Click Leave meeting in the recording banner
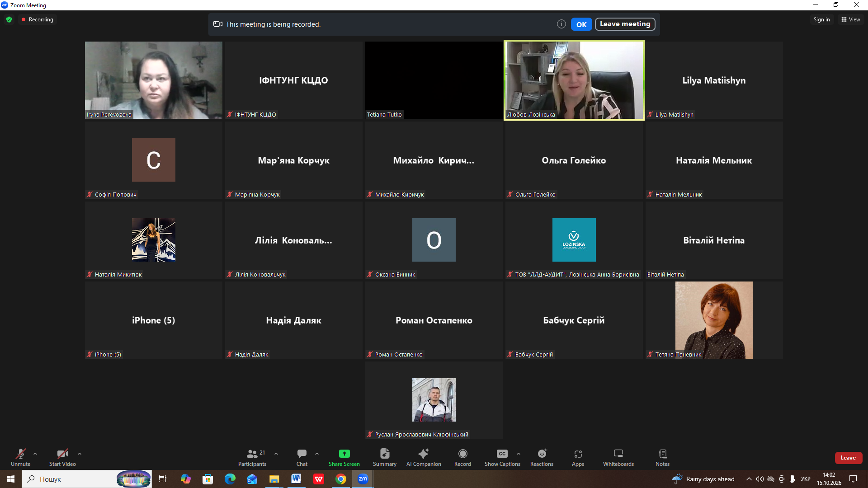Image resolution: width=868 pixels, height=488 pixels. click(625, 24)
